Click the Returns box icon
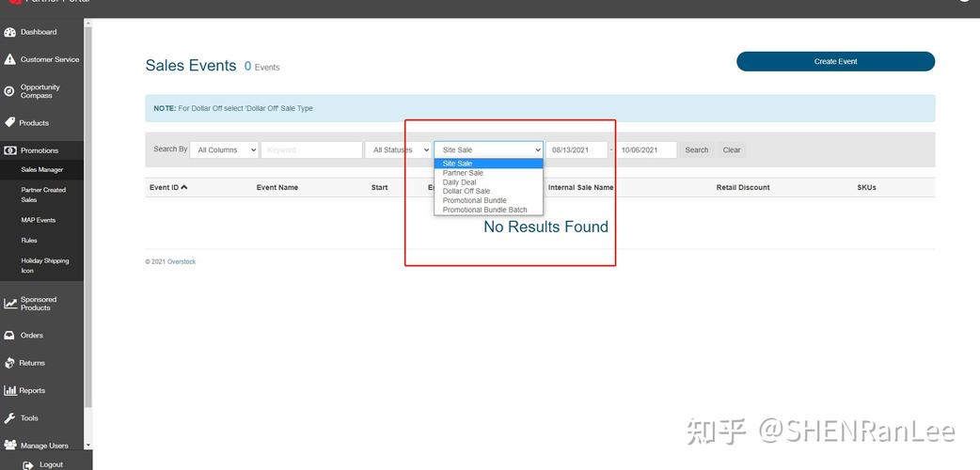 (9, 363)
